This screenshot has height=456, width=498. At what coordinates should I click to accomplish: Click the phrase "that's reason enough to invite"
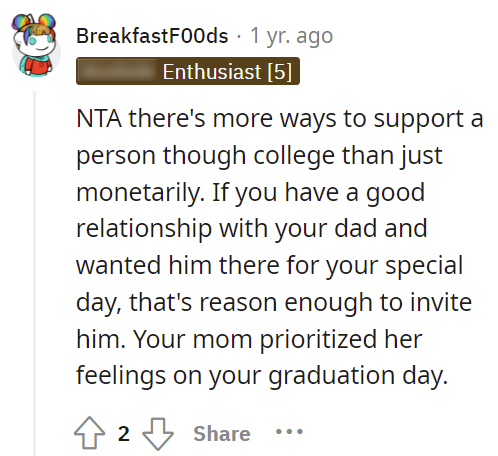300,302
